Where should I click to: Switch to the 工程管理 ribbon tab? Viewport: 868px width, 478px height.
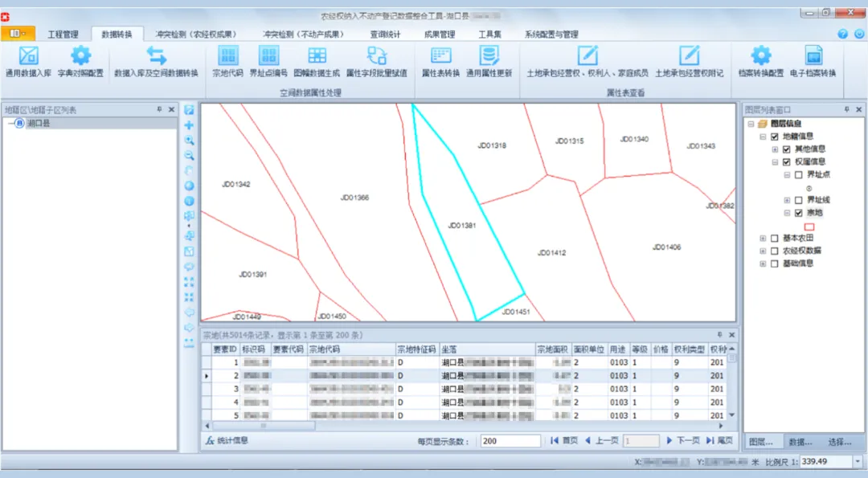tap(63, 35)
